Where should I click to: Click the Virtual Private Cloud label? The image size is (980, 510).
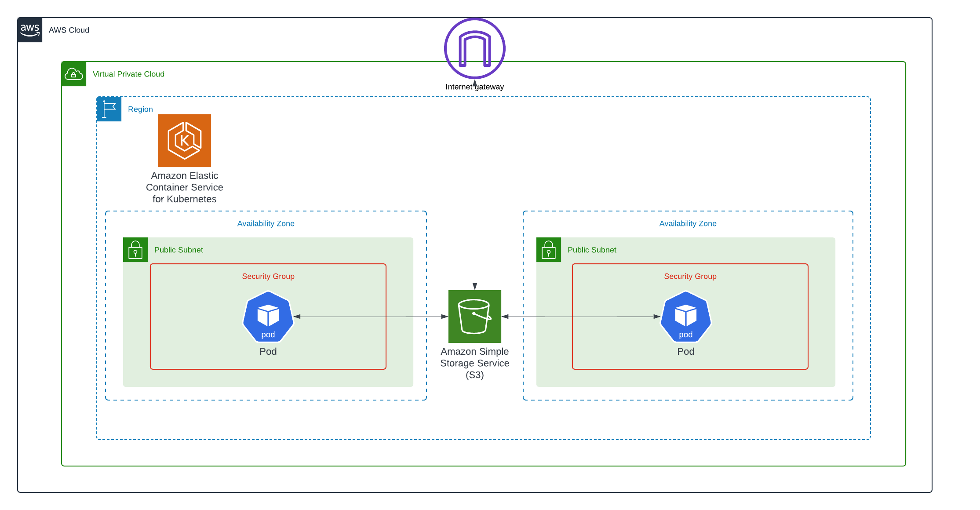click(128, 74)
